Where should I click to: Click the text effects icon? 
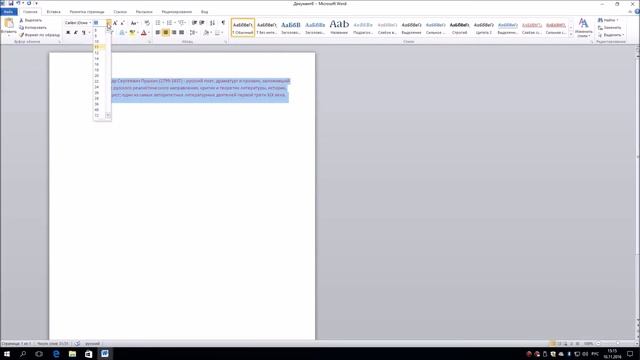point(122,32)
